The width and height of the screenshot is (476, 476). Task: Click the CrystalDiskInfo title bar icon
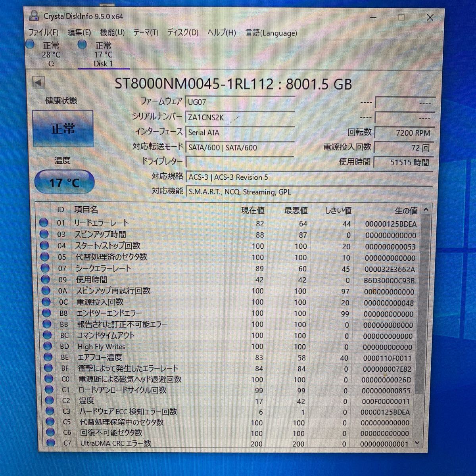[34, 16]
